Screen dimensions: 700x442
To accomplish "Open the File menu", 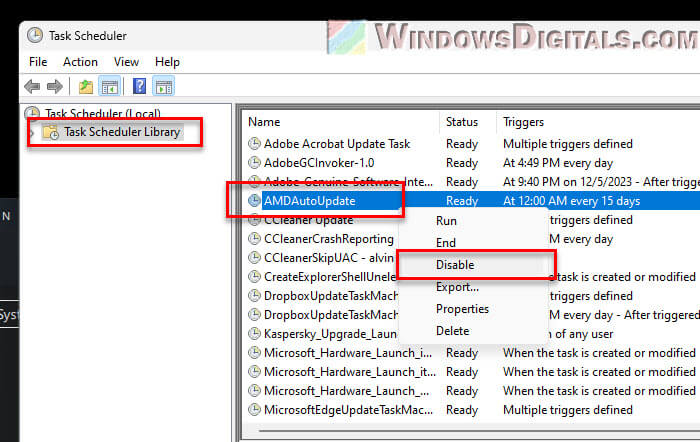I will (x=38, y=62).
